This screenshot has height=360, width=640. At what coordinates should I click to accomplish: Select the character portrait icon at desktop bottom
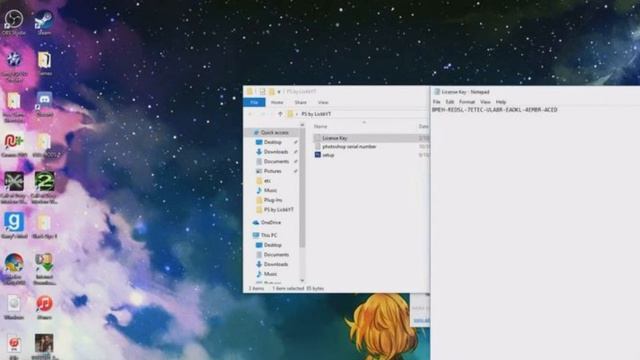44,343
